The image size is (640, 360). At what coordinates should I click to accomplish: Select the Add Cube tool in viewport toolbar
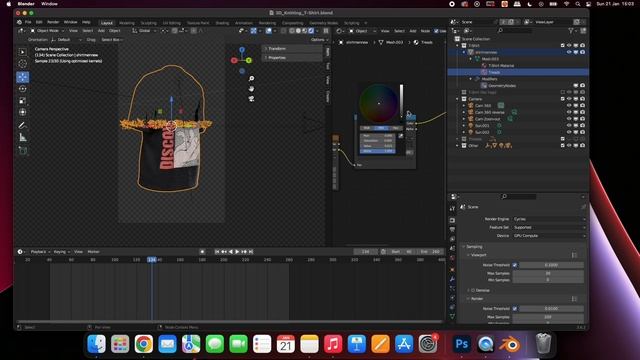tap(22, 151)
